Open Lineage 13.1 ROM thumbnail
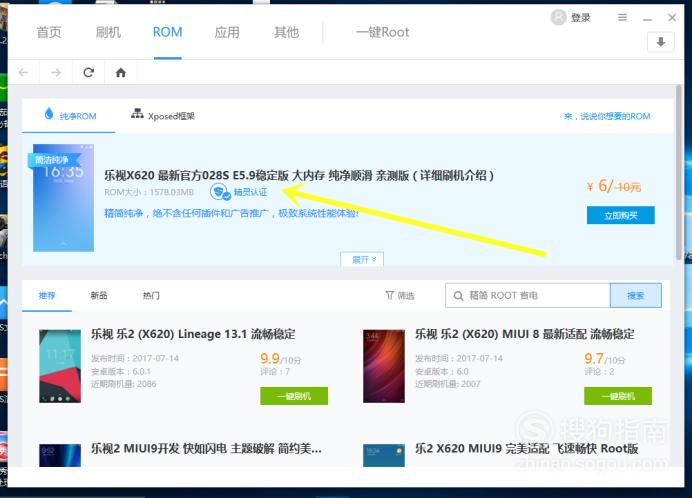Viewport: 692px width, 498px height. pyautogui.click(x=60, y=366)
